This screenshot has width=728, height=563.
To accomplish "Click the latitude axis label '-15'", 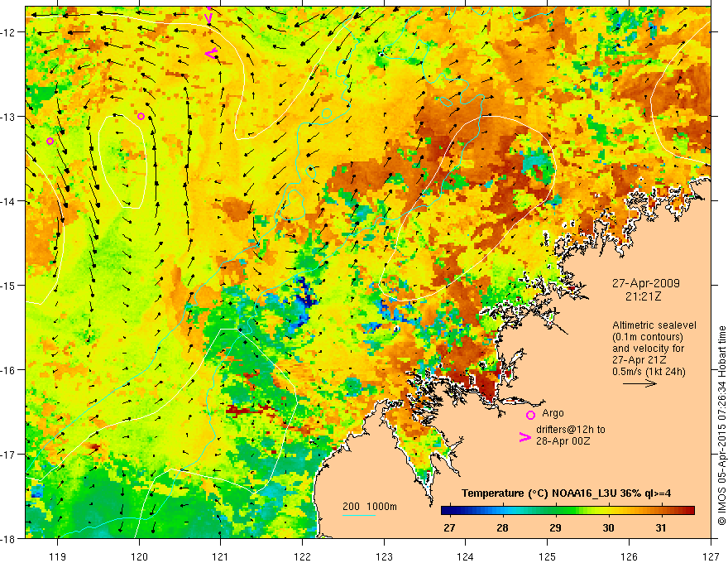I will [8, 285].
